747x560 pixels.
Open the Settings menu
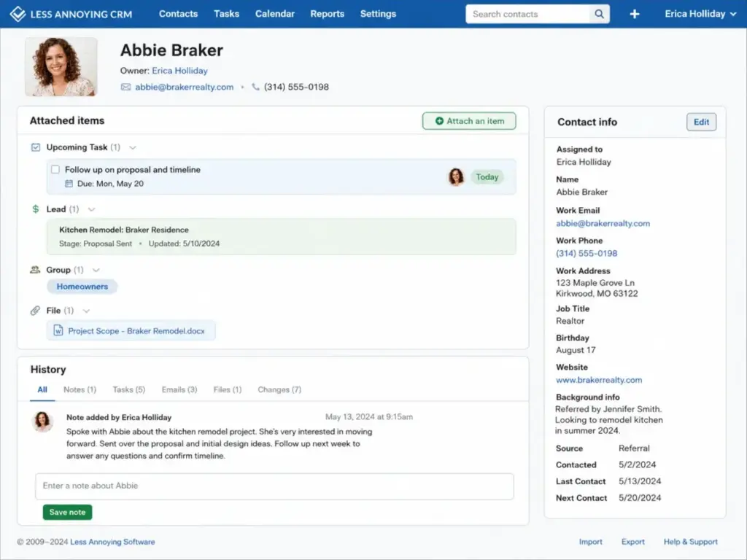[378, 14]
